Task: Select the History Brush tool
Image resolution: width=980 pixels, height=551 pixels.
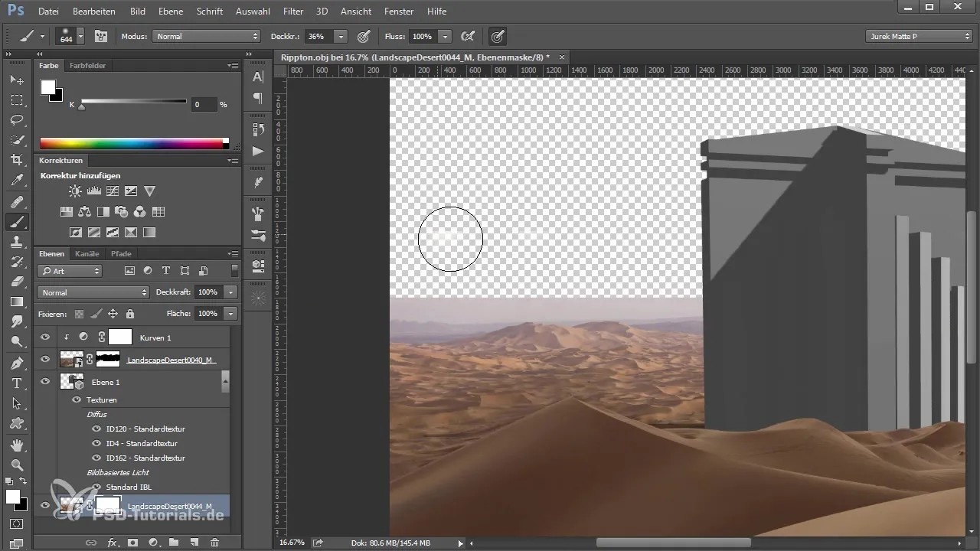Action: coord(17,262)
